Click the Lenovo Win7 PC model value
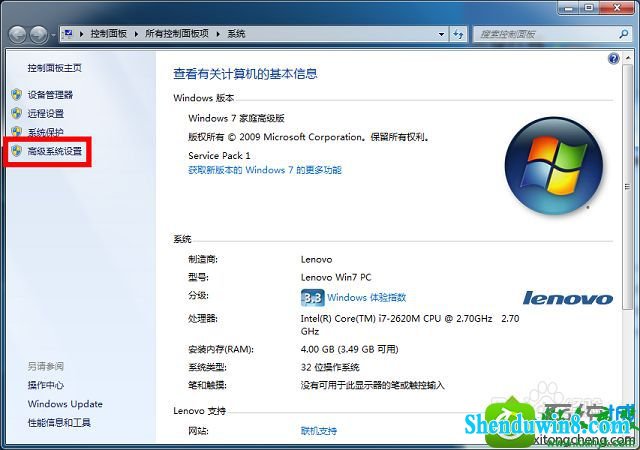The width and height of the screenshot is (640, 450). pyautogui.click(x=336, y=278)
